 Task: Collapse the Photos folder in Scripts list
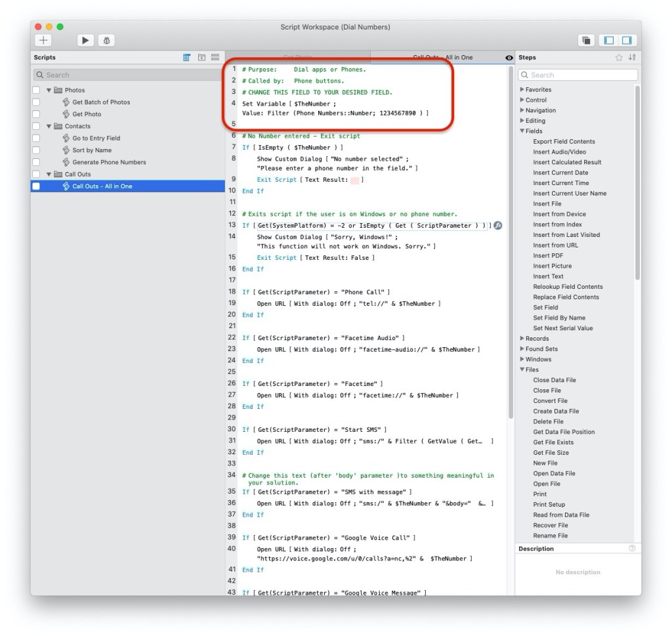[x=49, y=91]
